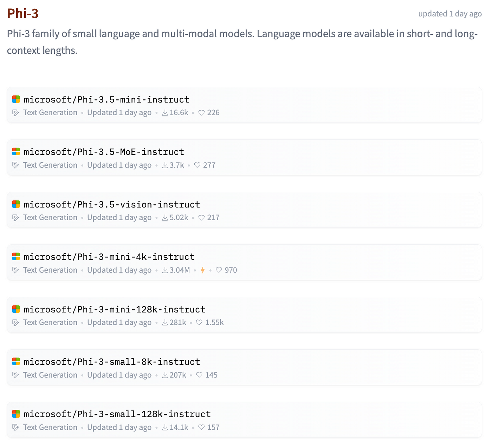This screenshot has width=492, height=448.
Task: Click the heart icon showing 1.55k likes
Action: pyautogui.click(x=199, y=322)
